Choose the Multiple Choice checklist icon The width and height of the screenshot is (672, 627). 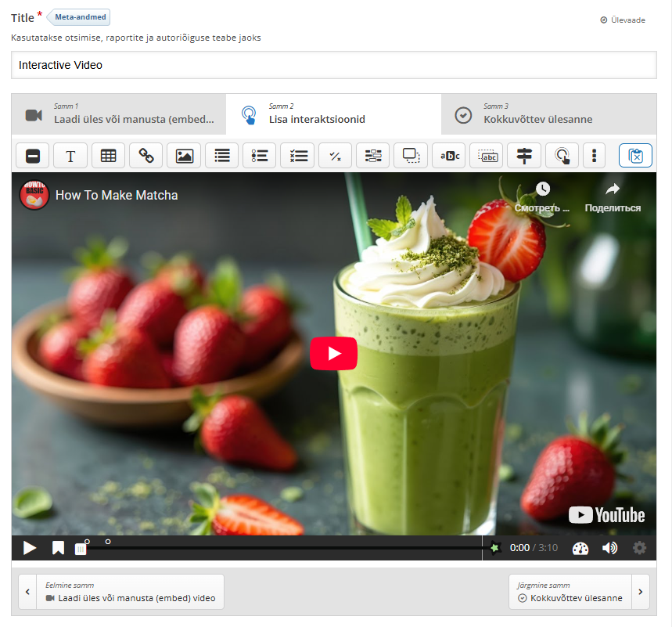coord(297,156)
